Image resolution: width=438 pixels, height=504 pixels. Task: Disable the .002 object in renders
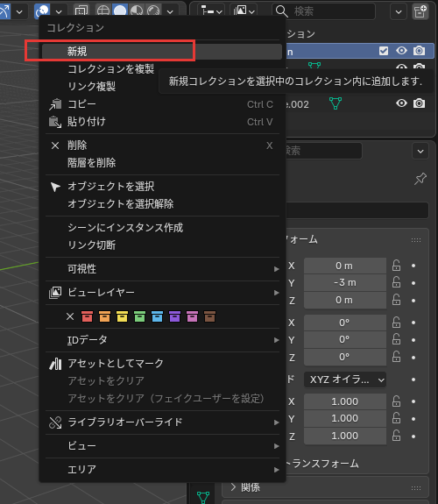[419, 103]
